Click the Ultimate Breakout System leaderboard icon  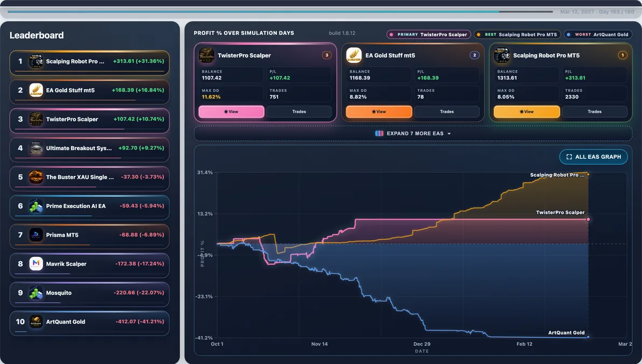[x=36, y=148]
